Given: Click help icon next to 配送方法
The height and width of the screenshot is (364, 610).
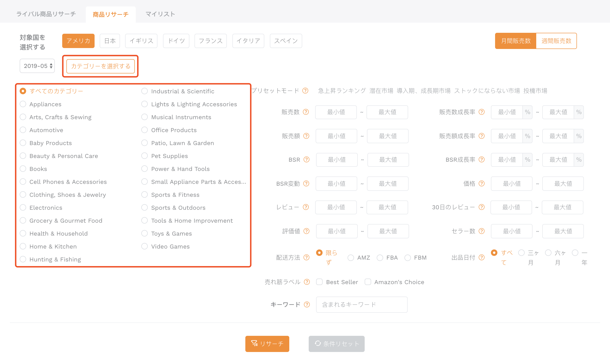Looking at the screenshot, I should click(306, 257).
